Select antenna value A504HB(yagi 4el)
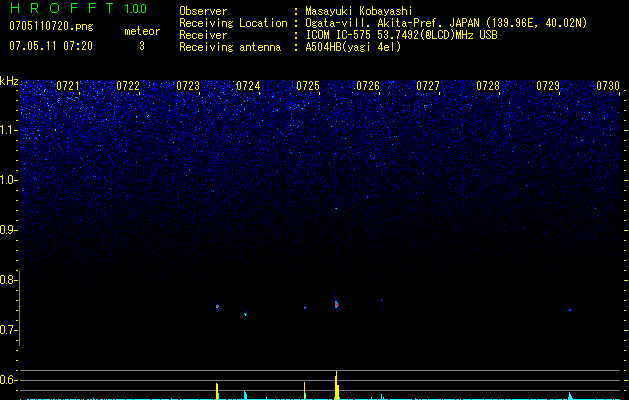Viewport: 629px width, 400px height. 353,47
